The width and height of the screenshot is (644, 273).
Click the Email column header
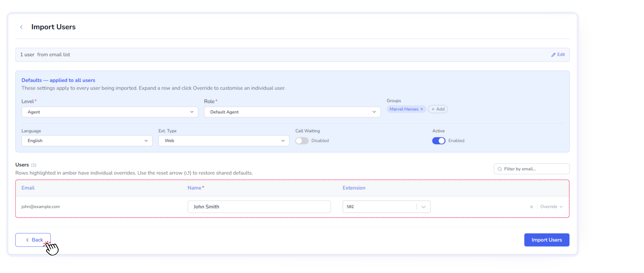[x=28, y=188]
